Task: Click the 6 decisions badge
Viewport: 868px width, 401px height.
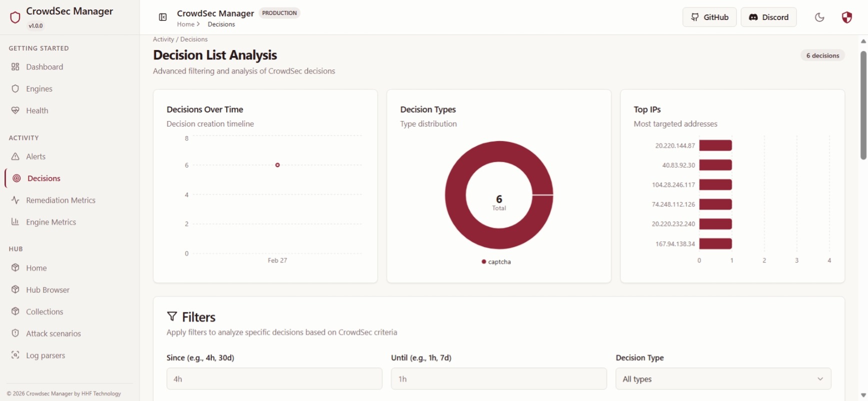Action: 822,55
